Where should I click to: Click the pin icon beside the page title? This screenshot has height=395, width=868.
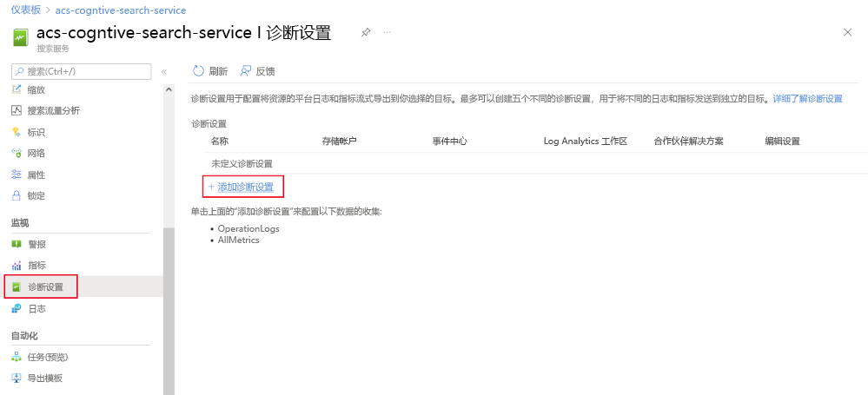pyautogui.click(x=365, y=33)
